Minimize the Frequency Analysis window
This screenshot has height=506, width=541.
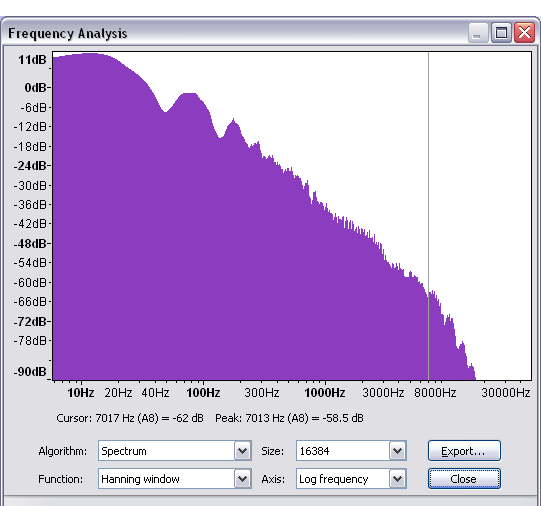click(478, 33)
